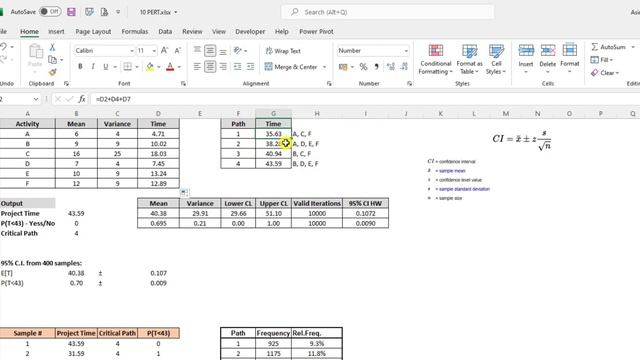This screenshot has width=640, height=360.
Task: Click the Insert cells button
Action: tap(526, 59)
